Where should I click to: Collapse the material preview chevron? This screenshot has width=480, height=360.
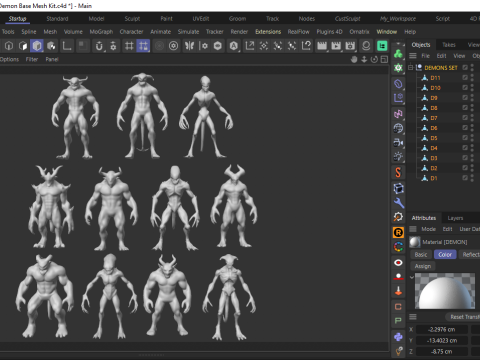(x=412, y=277)
